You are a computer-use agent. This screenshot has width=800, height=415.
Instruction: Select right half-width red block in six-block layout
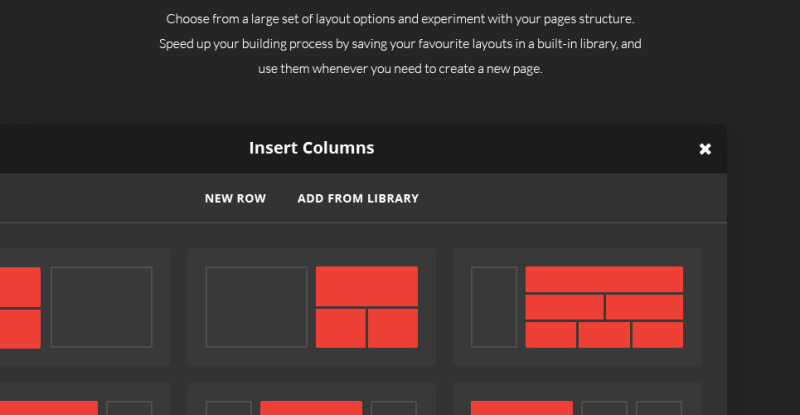click(x=644, y=307)
